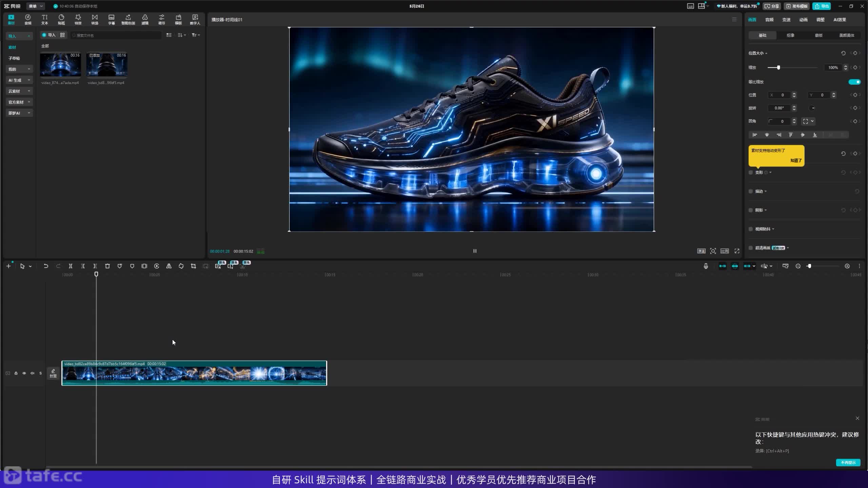
Task: Switch to the 调整 properties tab
Action: tap(820, 20)
